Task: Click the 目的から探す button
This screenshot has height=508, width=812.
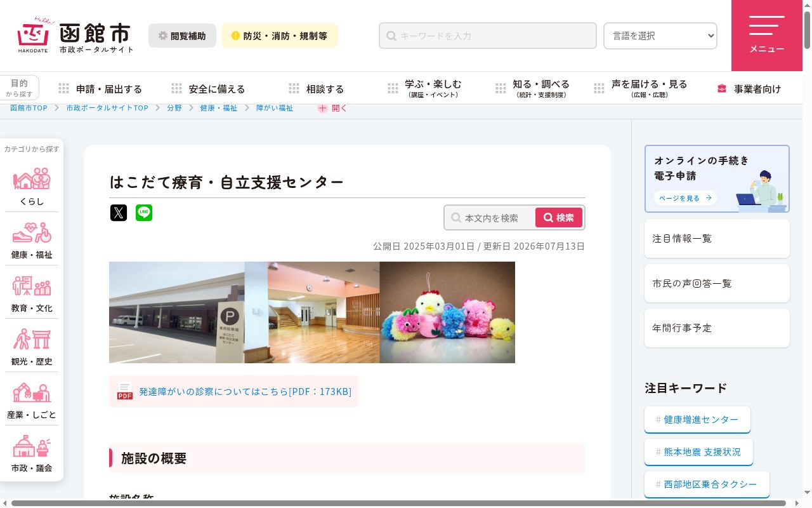Action: point(19,88)
